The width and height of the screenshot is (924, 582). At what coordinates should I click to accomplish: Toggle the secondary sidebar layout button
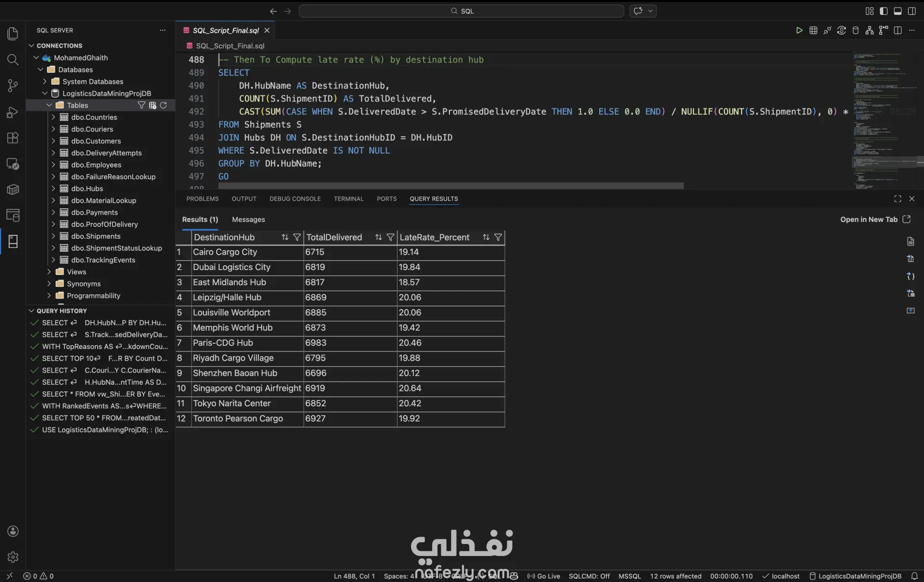(911, 11)
